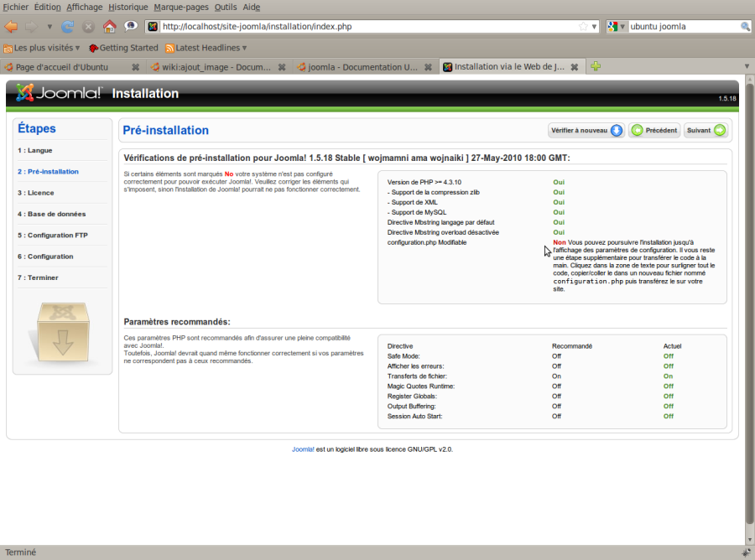Open the Affichage menu
This screenshot has width=755, height=560.
84,8
